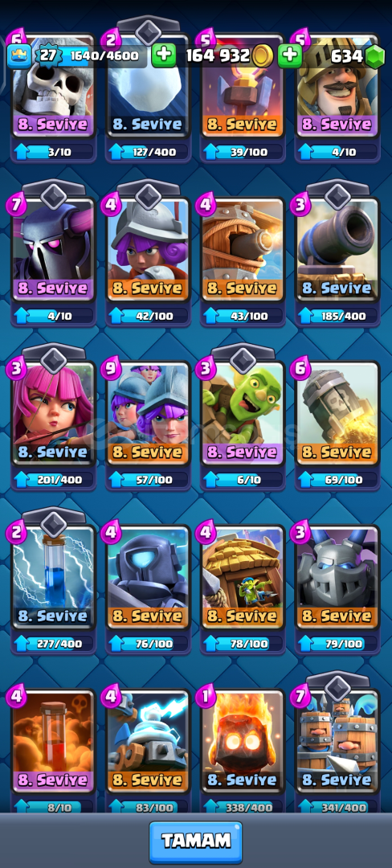Tap the Mega Minion progress bar 79/100

[x=338, y=643]
